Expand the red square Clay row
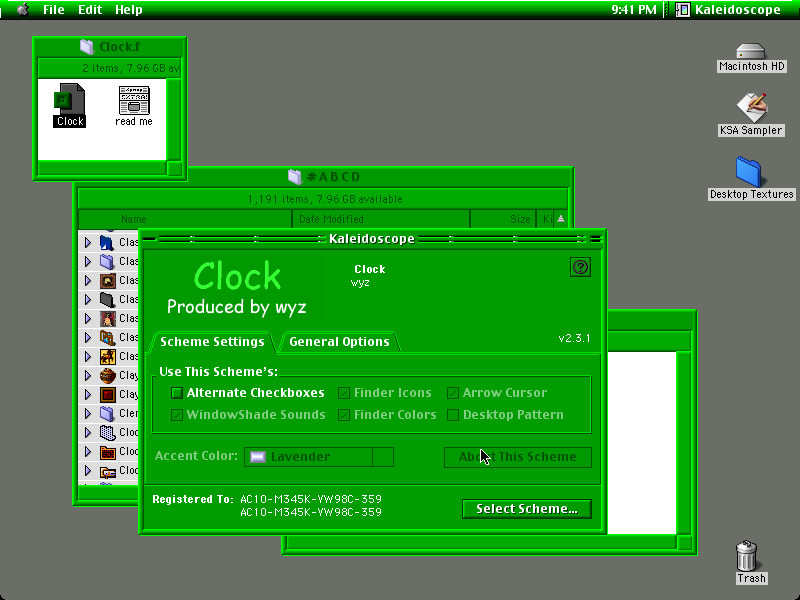Image resolution: width=800 pixels, height=600 pixels. point(88,394)
